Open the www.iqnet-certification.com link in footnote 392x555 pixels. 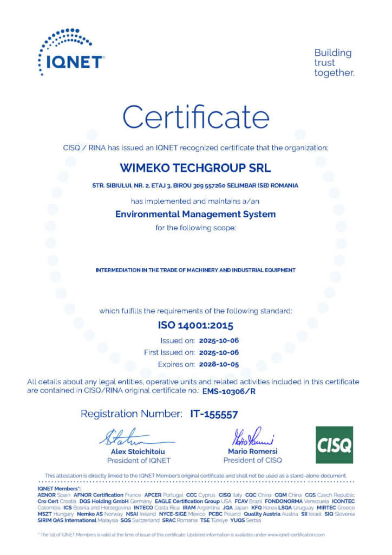click(x=296, y=535)
